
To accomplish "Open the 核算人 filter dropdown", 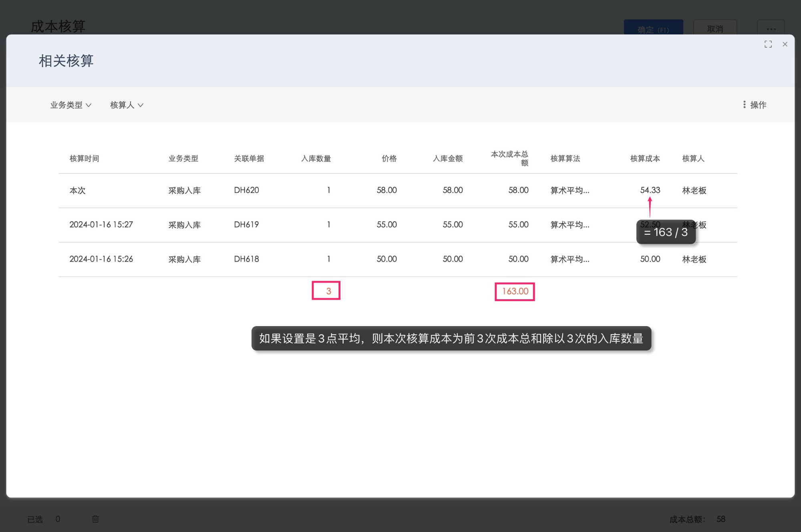I will click(126, 105).
